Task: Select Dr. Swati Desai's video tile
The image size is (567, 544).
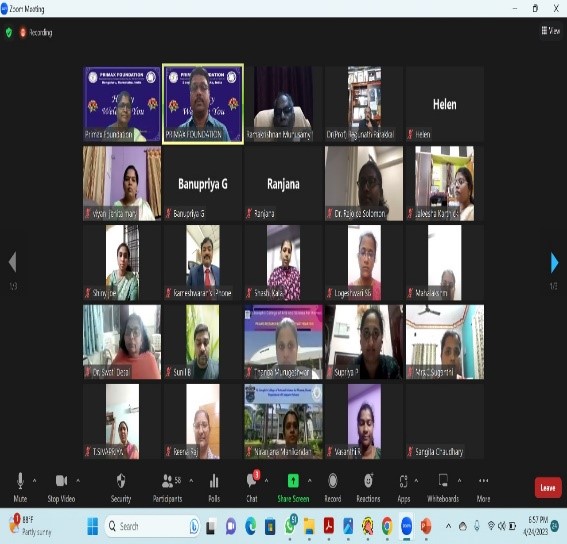Action: (122, 342)
